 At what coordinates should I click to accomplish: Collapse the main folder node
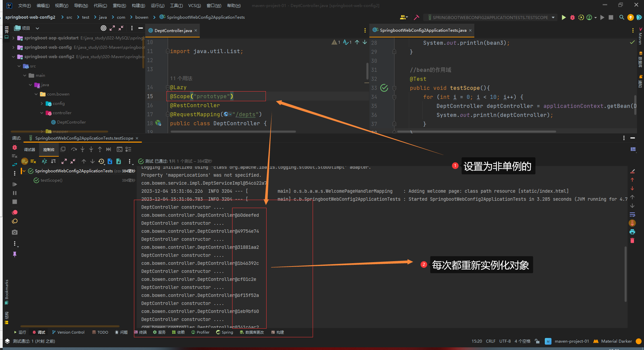(x=25, y=75)
